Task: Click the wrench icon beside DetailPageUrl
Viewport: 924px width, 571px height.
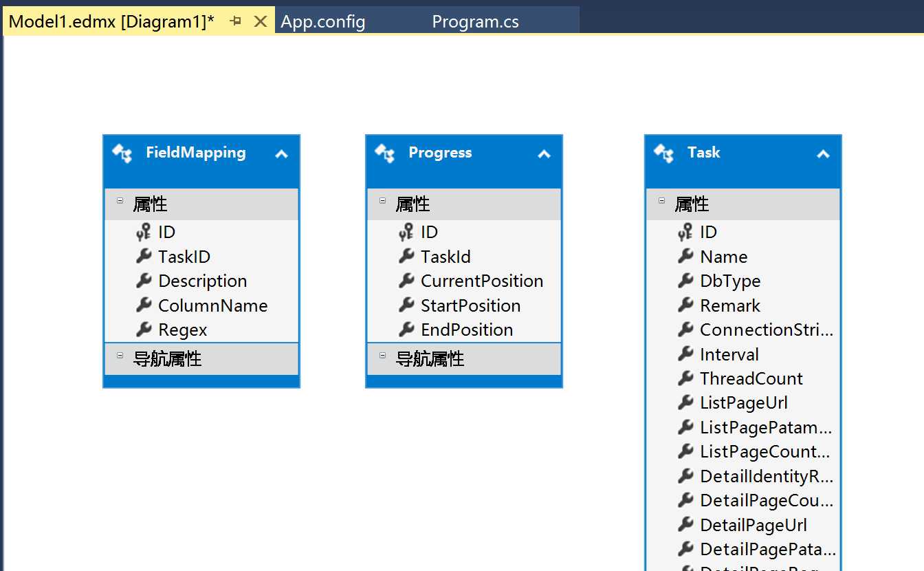Action: pyautogui.click(x=685, y=525)
